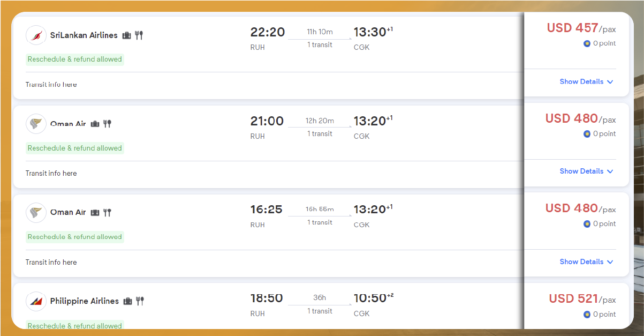Click Oman Air logo for 21:00 flight
Viewport: 644px width, 336px height.
click(x=36, y=124)
